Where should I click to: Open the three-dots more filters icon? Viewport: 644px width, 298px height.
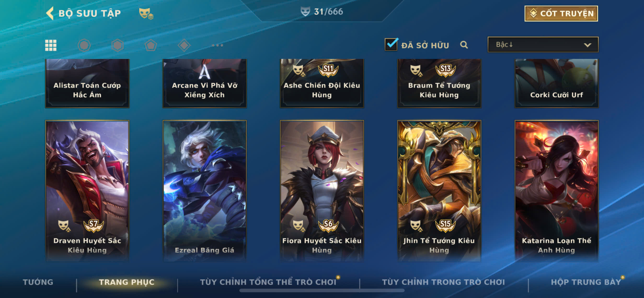tap(217, 45)
